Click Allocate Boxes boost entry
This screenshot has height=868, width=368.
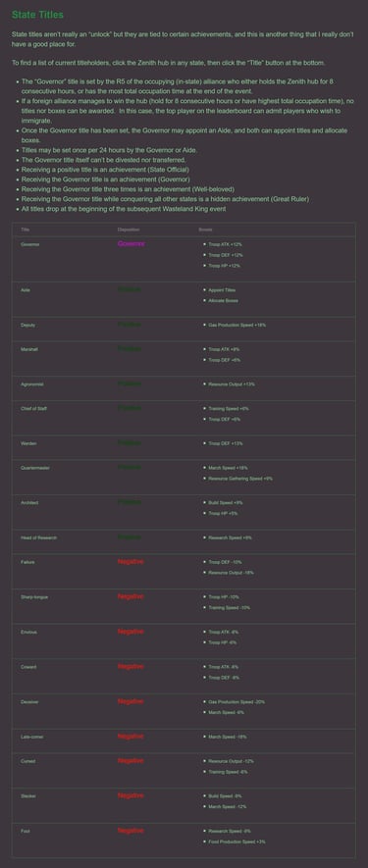coord(223,300)
